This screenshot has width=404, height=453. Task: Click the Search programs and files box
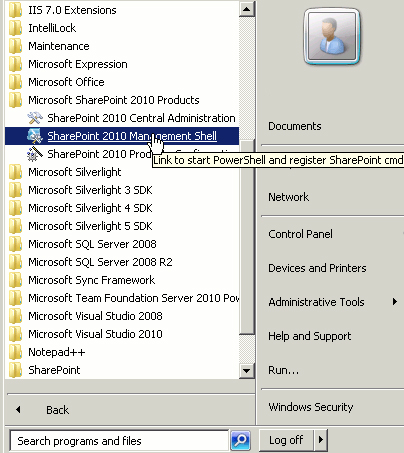pos(119,441)
